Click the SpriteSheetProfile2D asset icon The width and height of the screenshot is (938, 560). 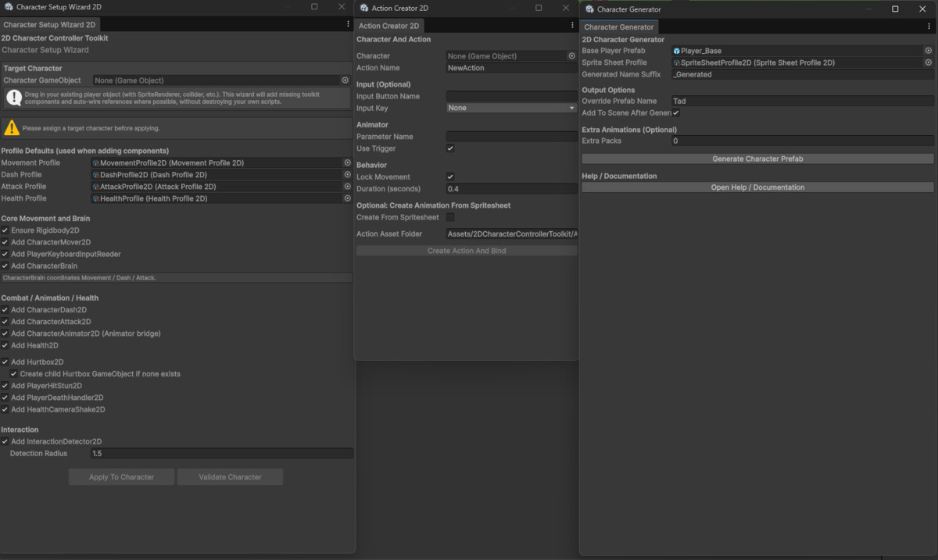tap(677, 62)
